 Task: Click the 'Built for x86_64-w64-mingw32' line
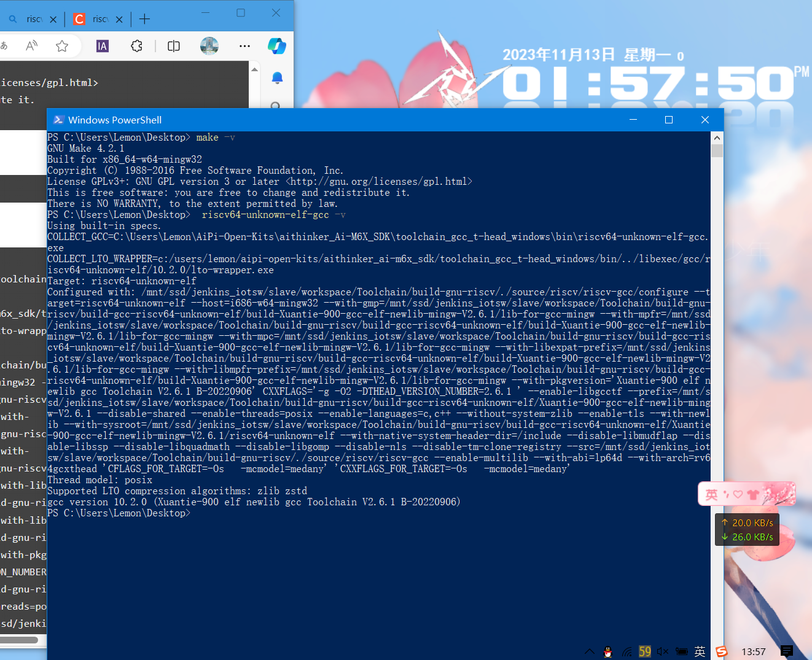pos(125,160)
